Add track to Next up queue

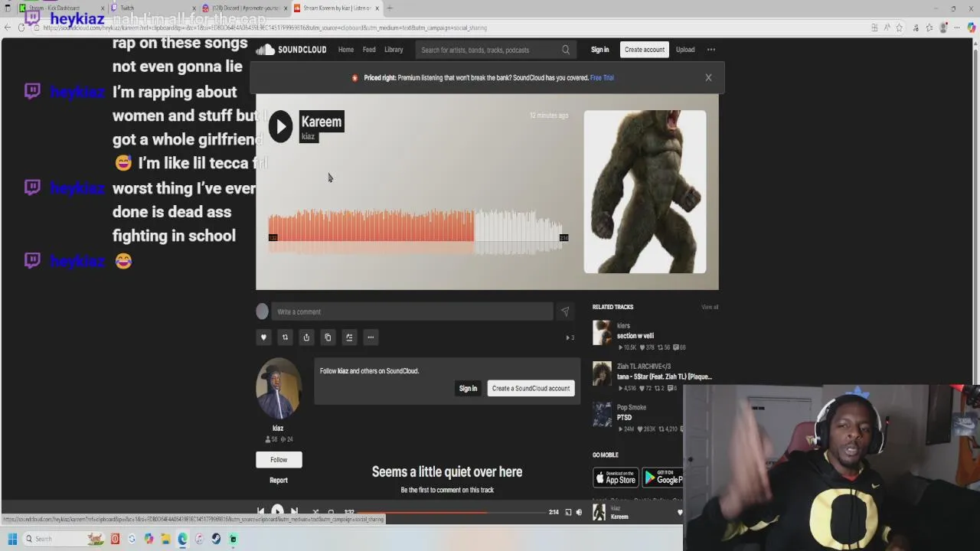pyautogui.click(x=349, y=337)
